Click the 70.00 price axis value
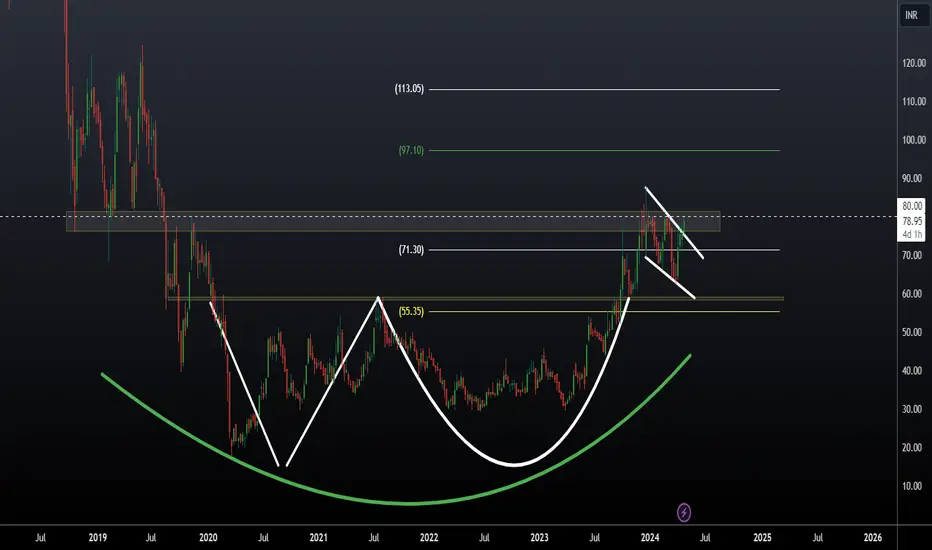Image resolution: width=932 pixels, height=550 pixels. tap(914, 256)
